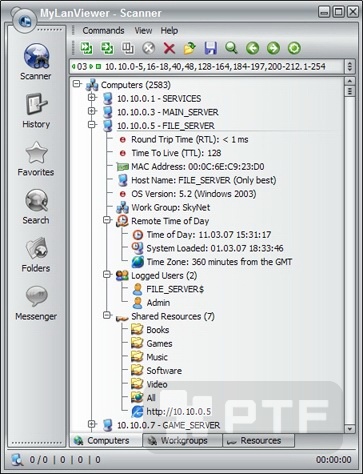Open the address range dropdown spinner

tap(349, 66)
